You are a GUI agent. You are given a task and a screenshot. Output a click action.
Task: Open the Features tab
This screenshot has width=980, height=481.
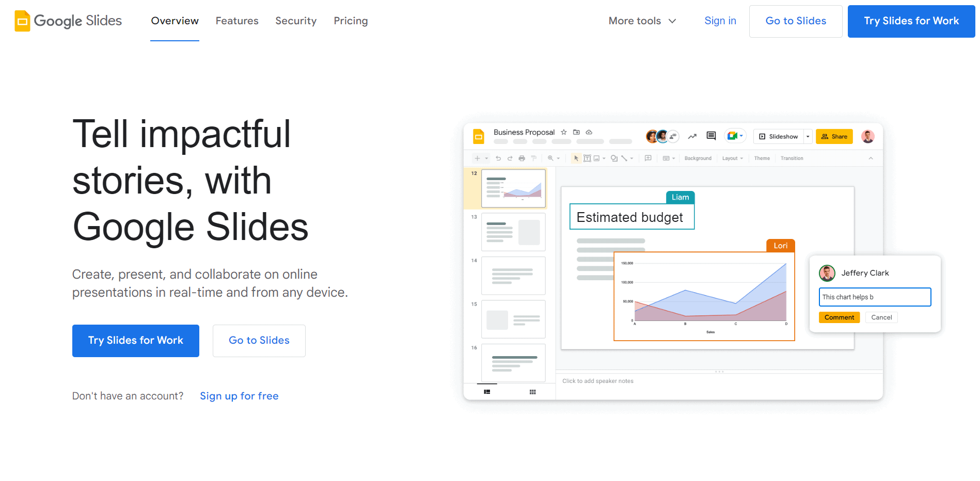coord(237,21)
